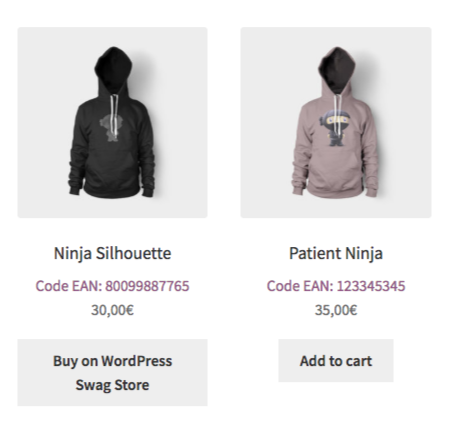Click the Patient Ninja product title
Image resolution: width=451 pixels, height=435 pixels.
tap(336, 253)
